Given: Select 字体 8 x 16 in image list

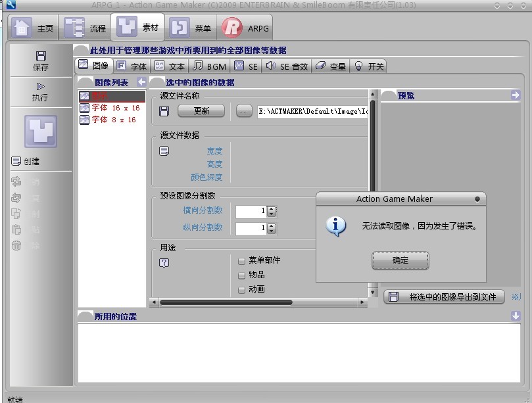Looking at the screenshot, I should coord(112,120).
